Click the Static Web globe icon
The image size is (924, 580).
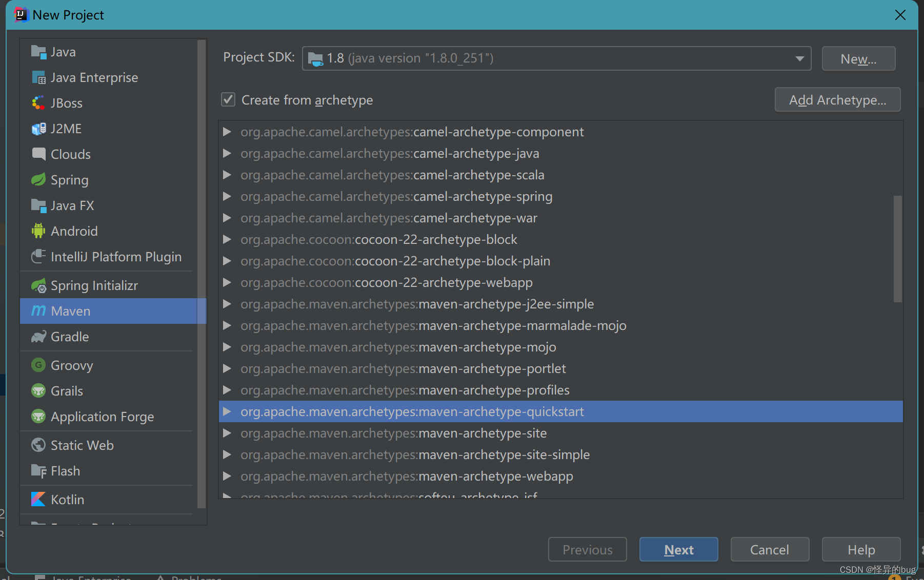pyautogui.click(x=38, y=445)
